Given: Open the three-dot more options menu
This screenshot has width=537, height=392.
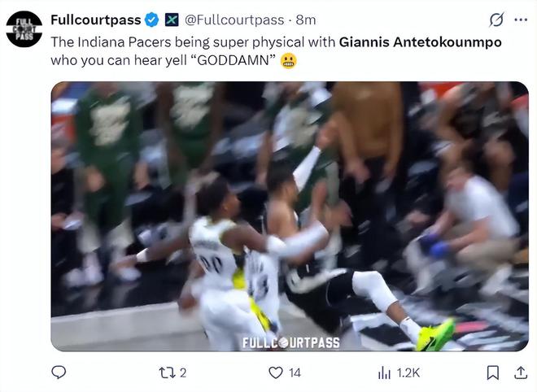Looking at the screenshot, I should click(521, 20).
